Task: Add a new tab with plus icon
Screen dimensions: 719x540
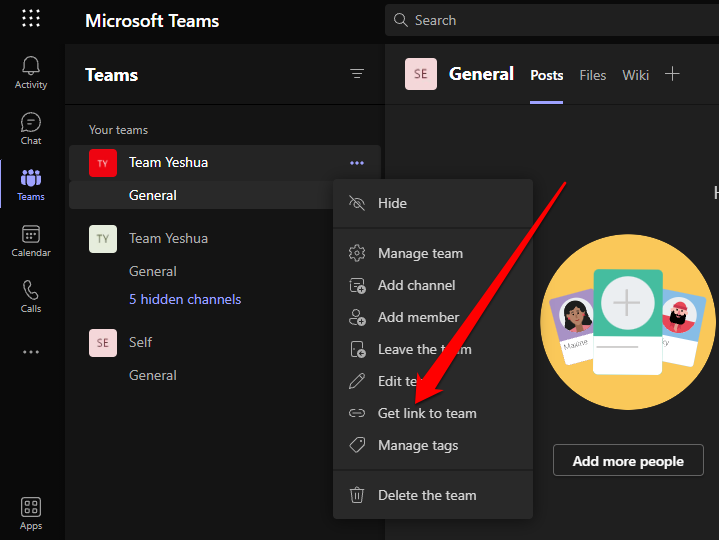Action: click(x=672, y=74)
